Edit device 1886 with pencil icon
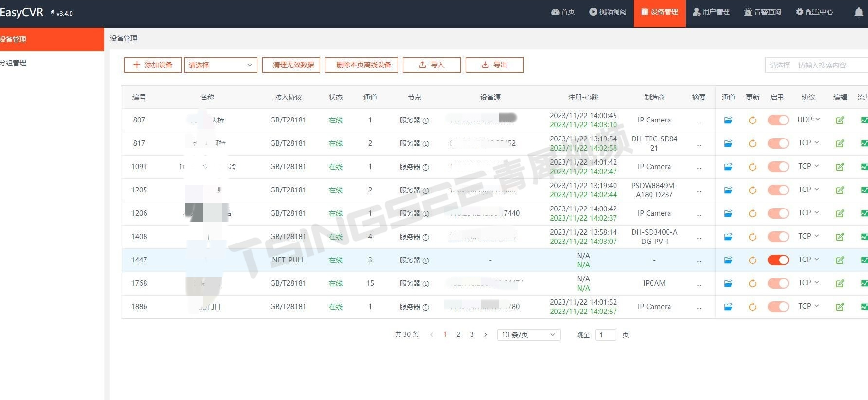This screenshot has height=400, width=868. [840, 307]
